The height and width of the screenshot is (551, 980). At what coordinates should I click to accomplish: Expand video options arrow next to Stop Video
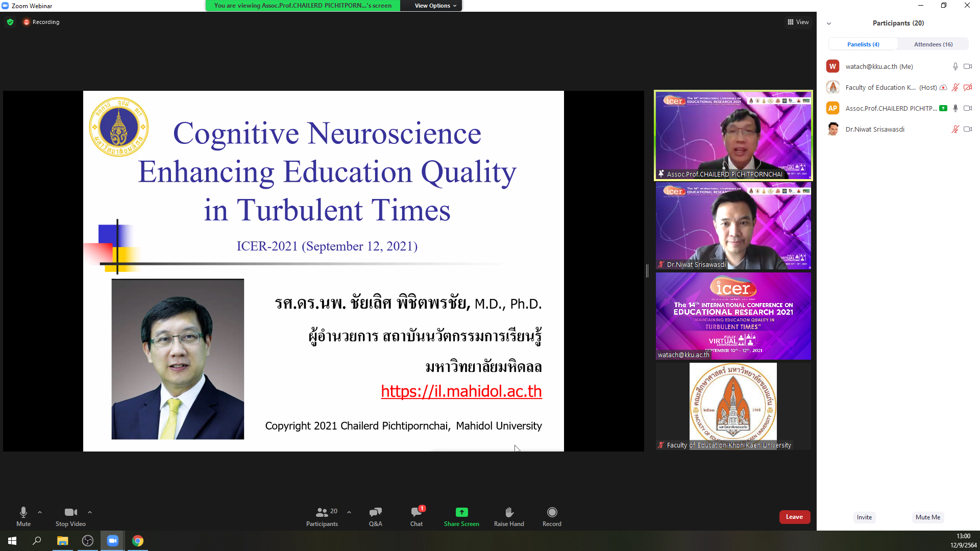90,512
